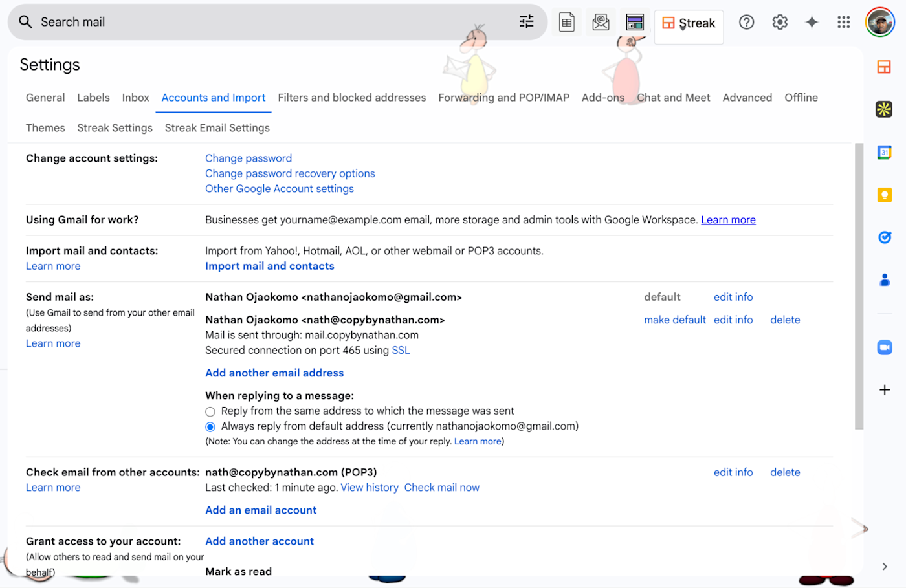The width and height of the screenshot is (906, 588).
Task: Open the account profile avatar
Action: (x=880, y=23)
